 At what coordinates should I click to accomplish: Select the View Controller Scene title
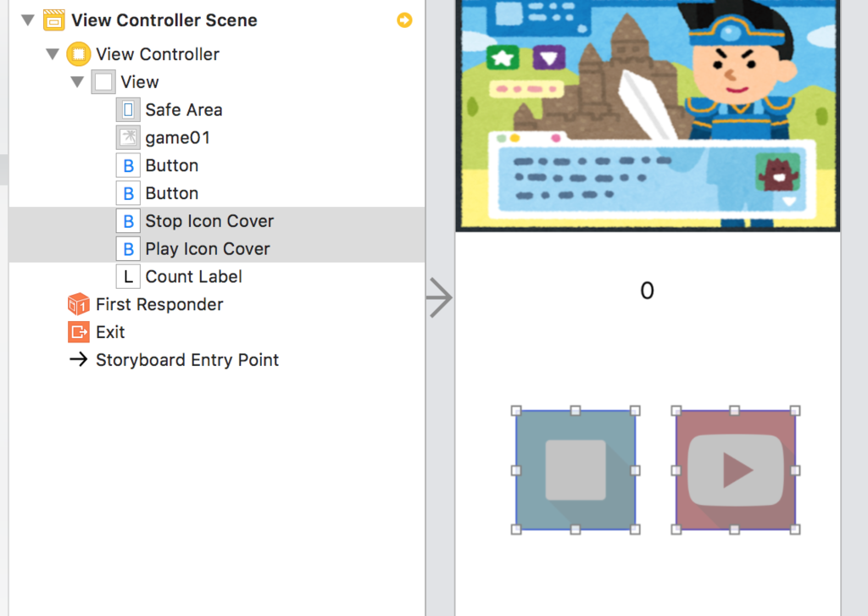pyautogui.click(x=164, y=20)
